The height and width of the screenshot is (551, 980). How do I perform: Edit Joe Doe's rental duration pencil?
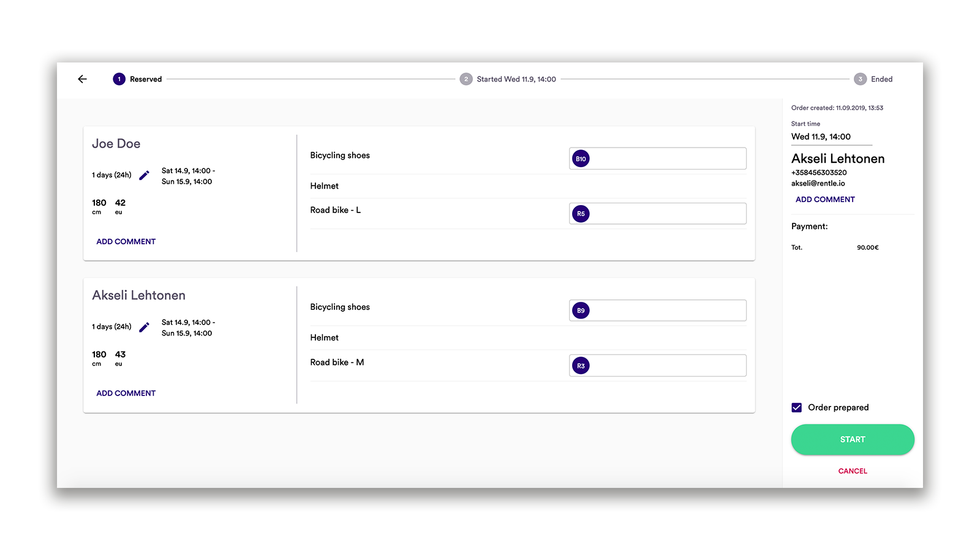145,175
